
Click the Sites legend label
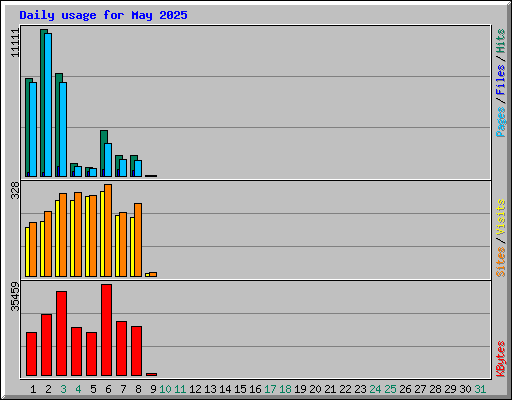(x=500, y=262)
